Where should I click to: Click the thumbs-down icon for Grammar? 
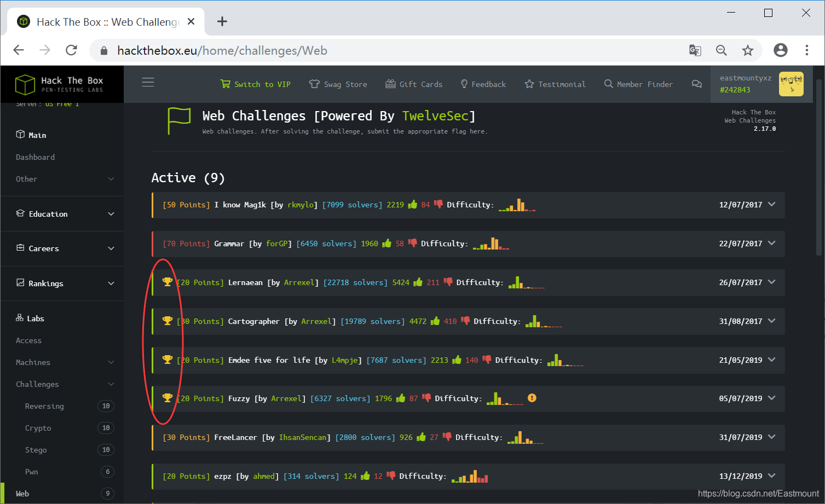click(x=413, y=243)
